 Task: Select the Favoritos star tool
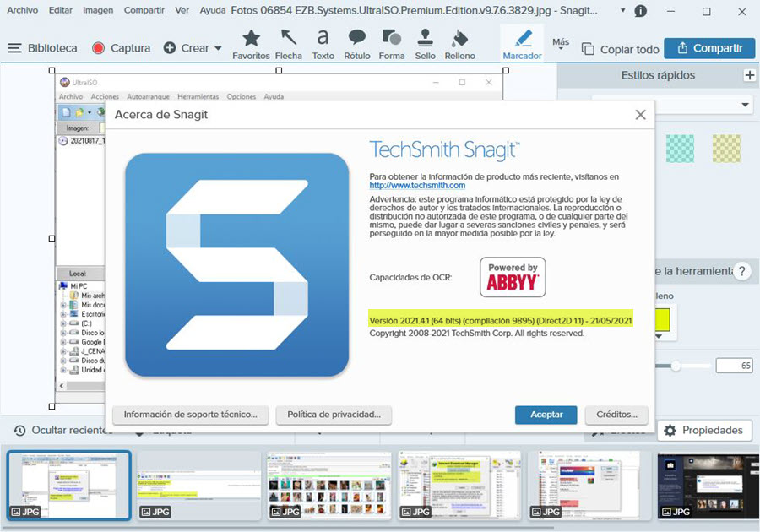251,45
